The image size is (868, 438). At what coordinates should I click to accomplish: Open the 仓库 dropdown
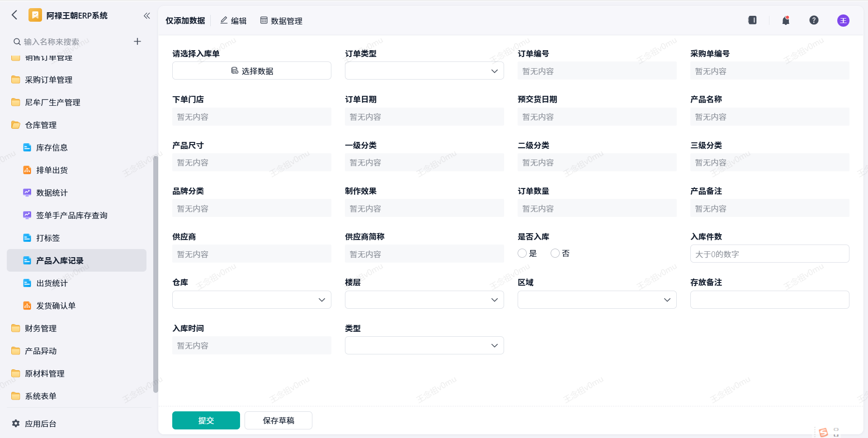(x=252, y=300)
